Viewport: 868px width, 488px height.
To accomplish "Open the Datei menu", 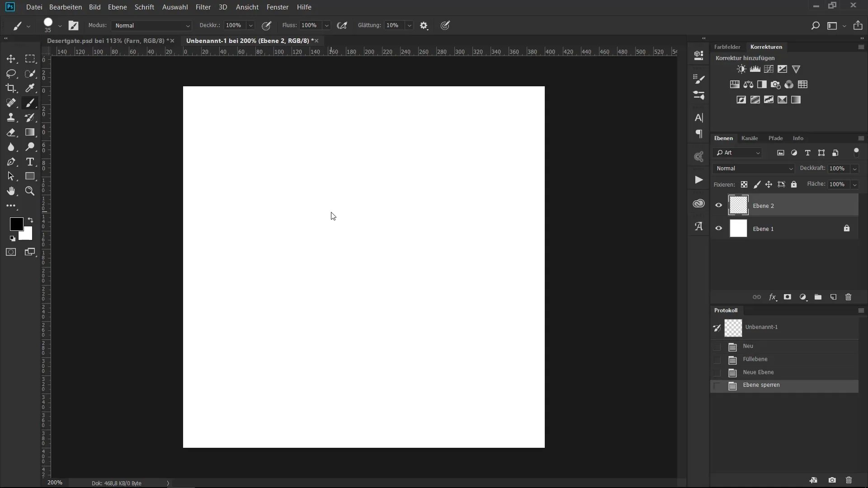I will (x=34, y=7).
